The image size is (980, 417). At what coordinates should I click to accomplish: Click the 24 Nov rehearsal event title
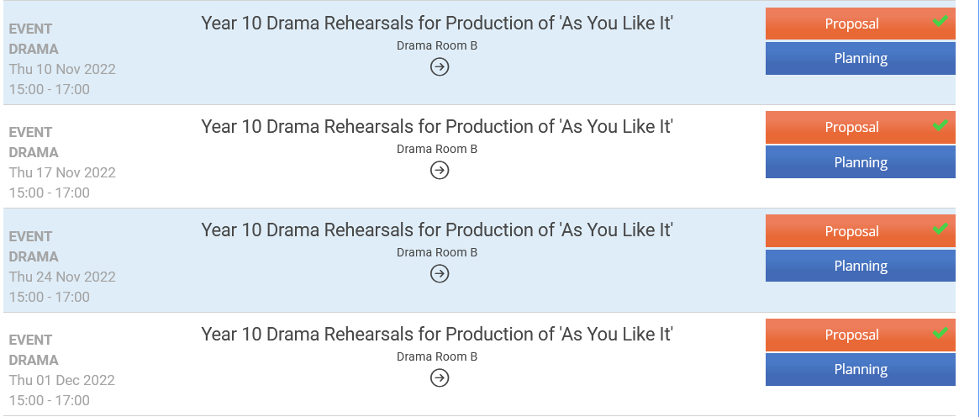437,230
